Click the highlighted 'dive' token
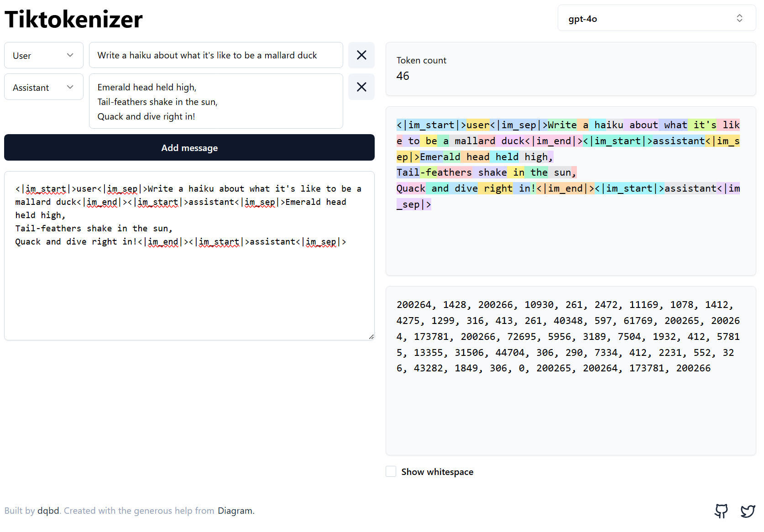This screenshot has width=764, height=532. pos(463,188)
